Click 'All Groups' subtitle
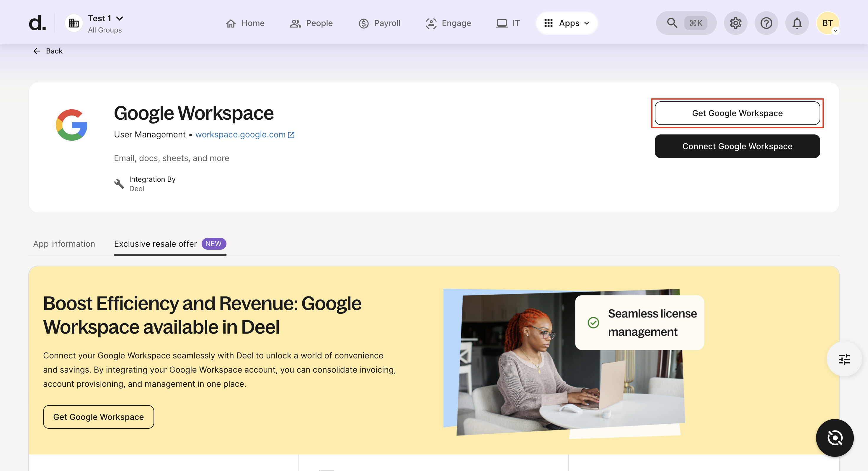The height and width of the screenshot is (471, 868). pos(105,30)
